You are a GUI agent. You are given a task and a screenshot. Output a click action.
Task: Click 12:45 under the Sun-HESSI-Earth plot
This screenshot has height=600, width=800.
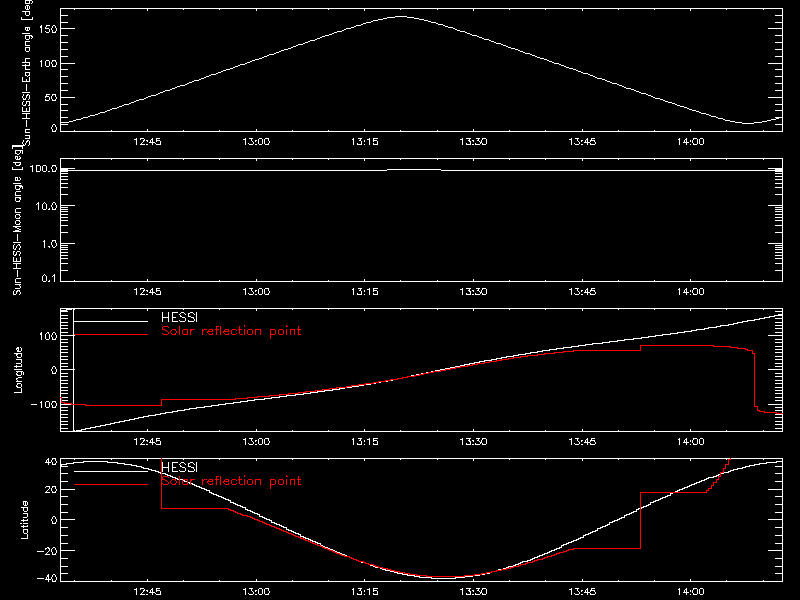147,141
